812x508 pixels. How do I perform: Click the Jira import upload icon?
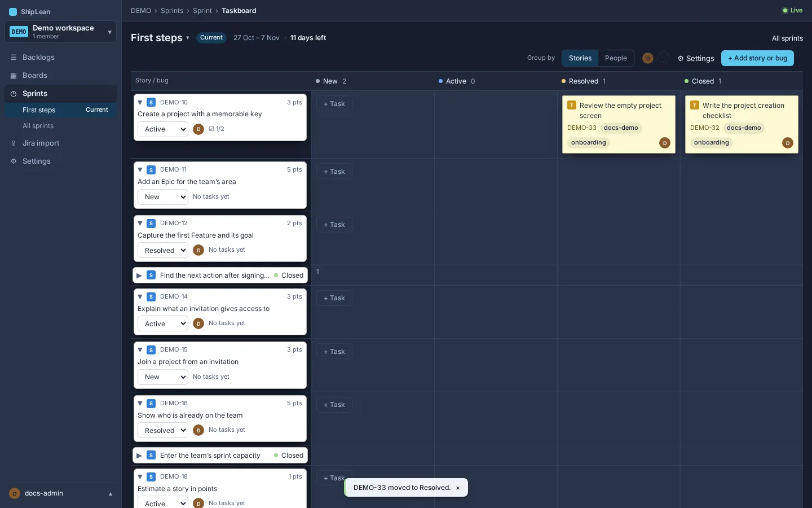[x=14, y=143]
